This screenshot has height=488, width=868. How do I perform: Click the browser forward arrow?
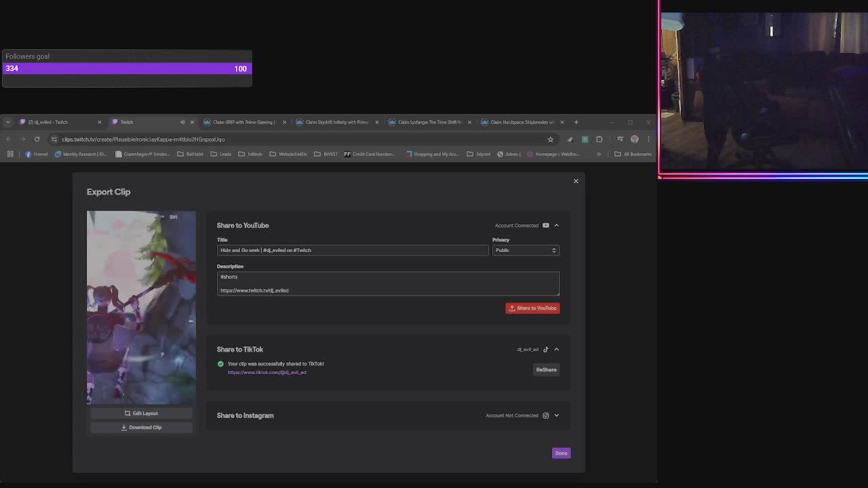tap(22, 139)
